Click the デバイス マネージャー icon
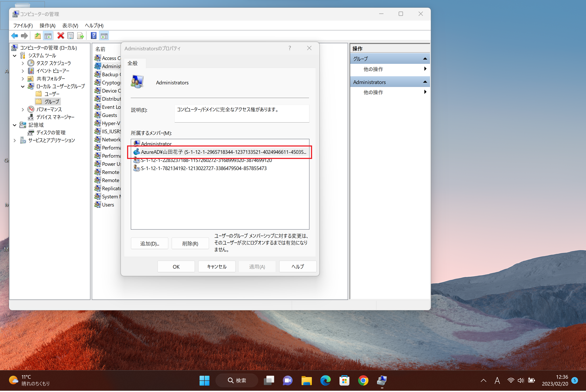 [33, 117]
